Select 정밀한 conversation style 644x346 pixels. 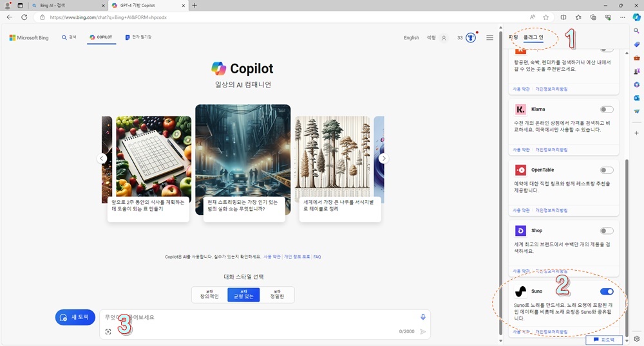[277, 295]
